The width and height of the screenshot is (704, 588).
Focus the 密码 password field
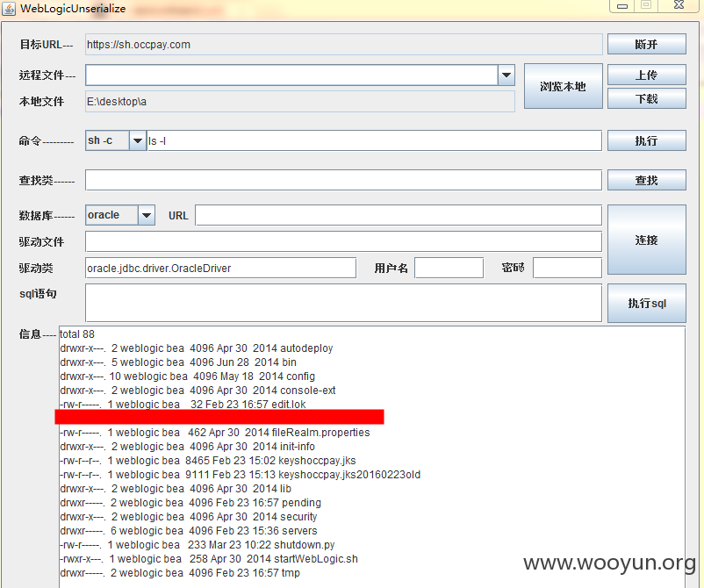[568, 268]
